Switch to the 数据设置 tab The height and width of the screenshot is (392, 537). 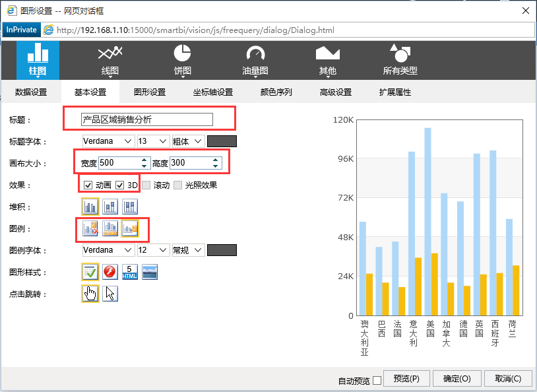click(31, 92)
